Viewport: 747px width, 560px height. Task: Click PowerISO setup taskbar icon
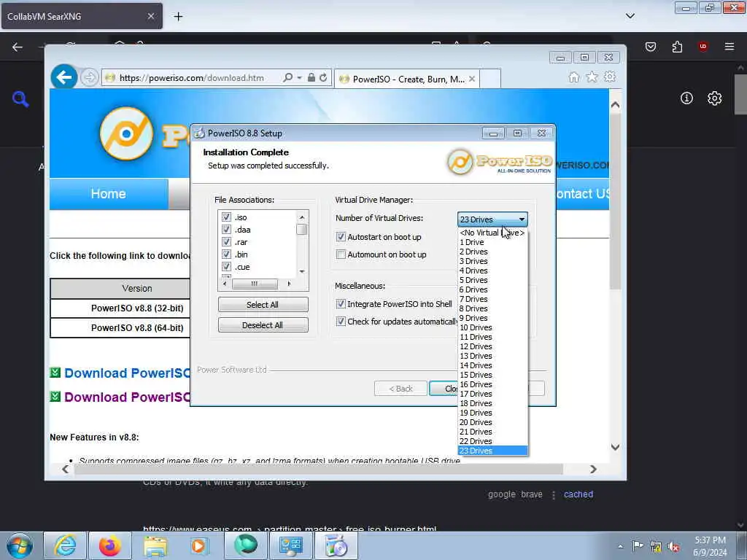pos(336,545)
